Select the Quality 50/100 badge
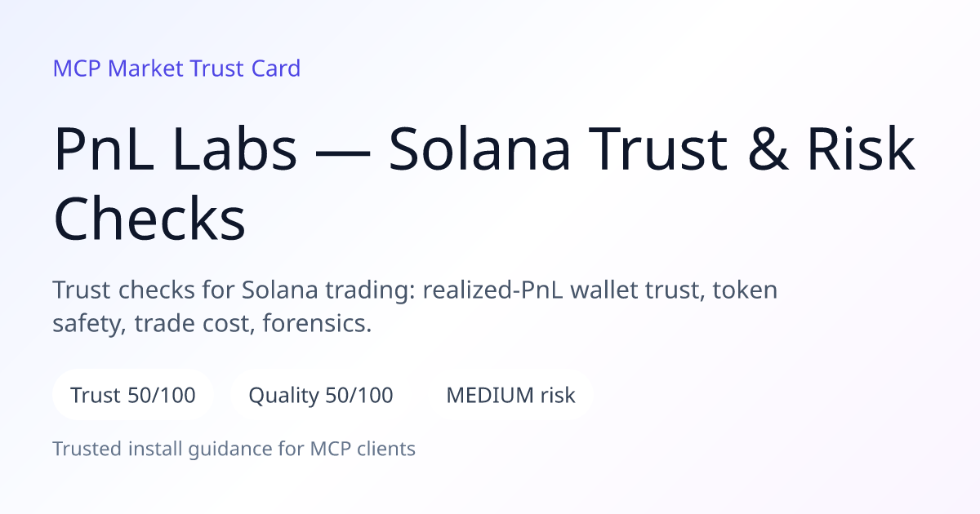The height and width of the screenshot is (514, 980). coord(321,396)
